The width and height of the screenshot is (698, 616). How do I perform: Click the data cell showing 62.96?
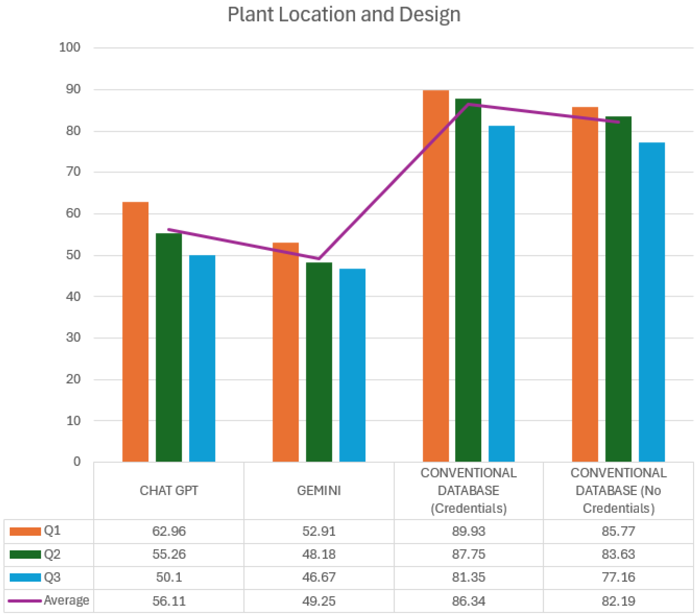[x=169, y=531]
